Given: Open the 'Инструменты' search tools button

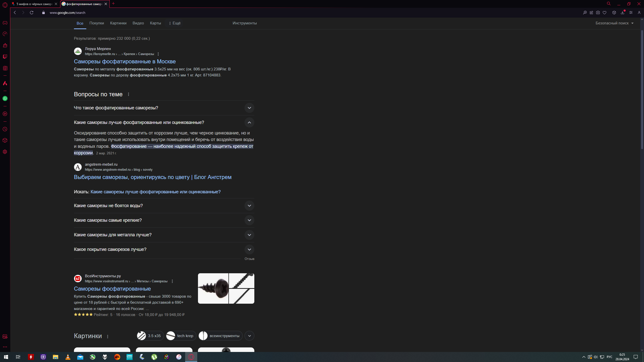Looking at the screenshot, I should coord(245,23).
